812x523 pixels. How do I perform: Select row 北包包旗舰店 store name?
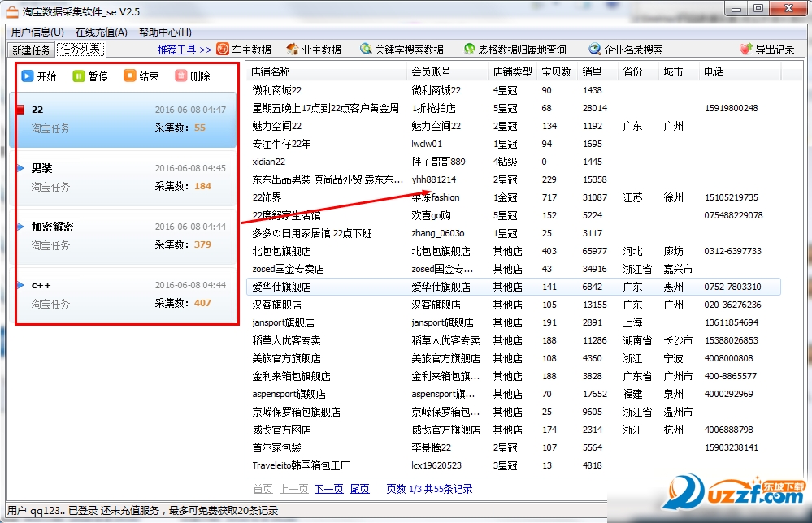[x=282, y=251]
